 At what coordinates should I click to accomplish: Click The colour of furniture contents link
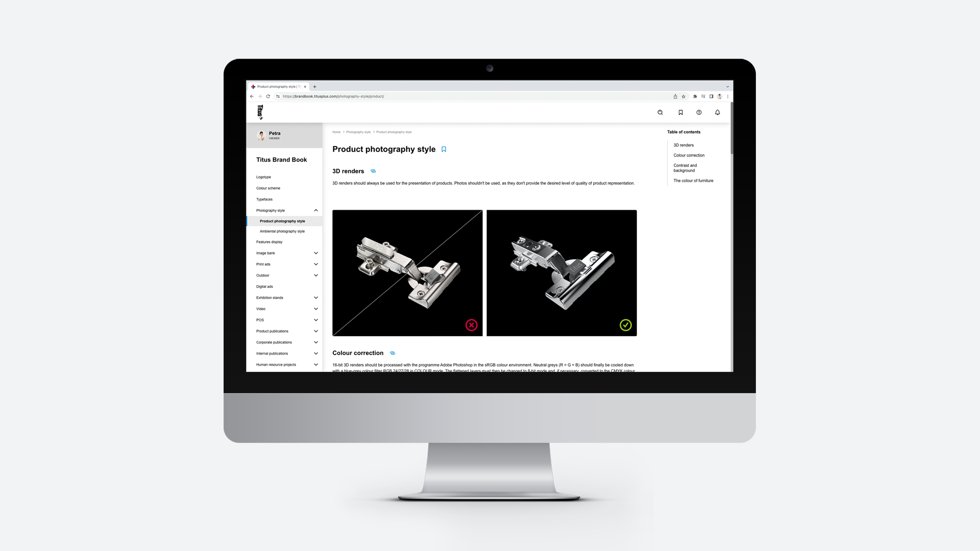pos(693,180)
